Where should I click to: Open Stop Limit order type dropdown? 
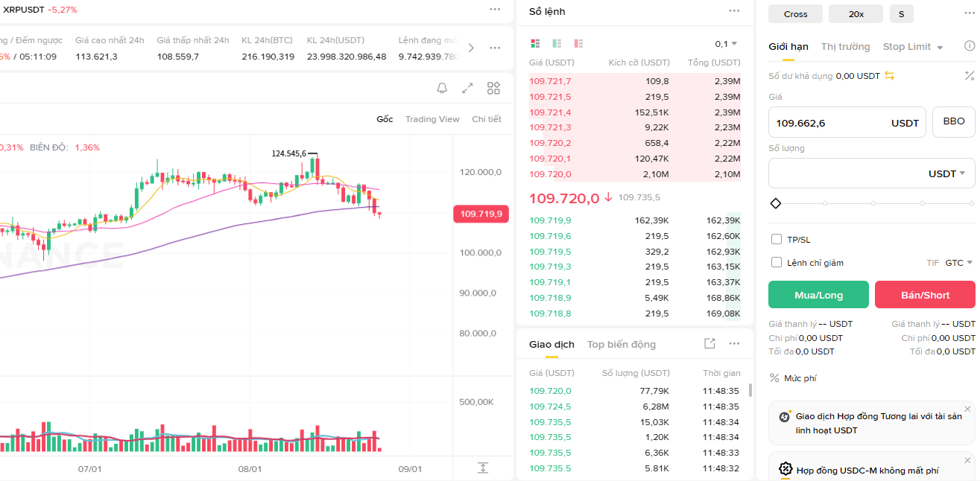point(913,47)
